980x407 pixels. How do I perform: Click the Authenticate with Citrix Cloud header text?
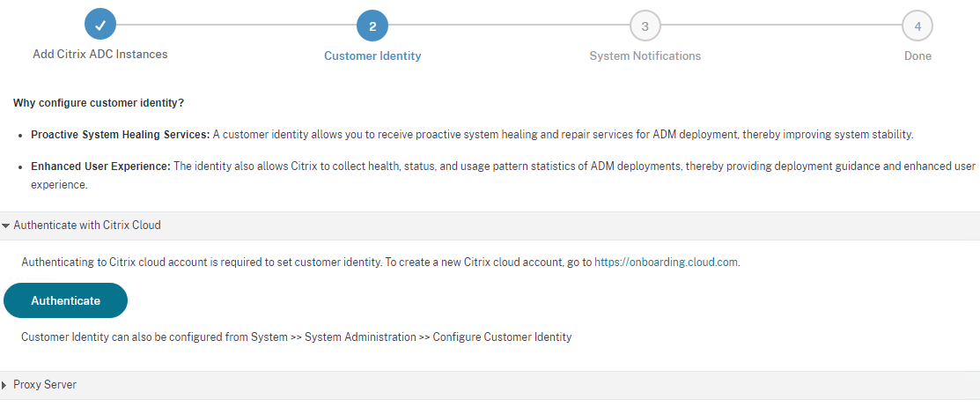pyautogui.click(x=87, y=225)
